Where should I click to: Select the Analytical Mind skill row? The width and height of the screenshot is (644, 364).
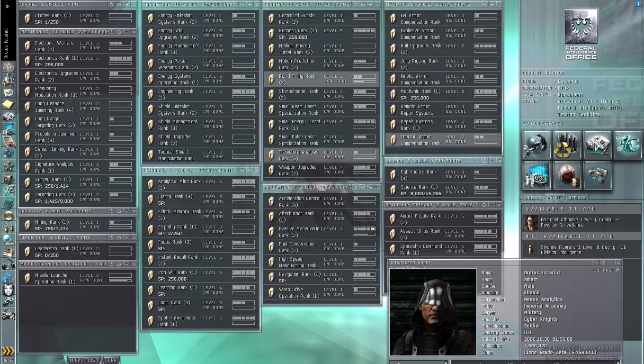pyautogui.click(x=201, y=184)
